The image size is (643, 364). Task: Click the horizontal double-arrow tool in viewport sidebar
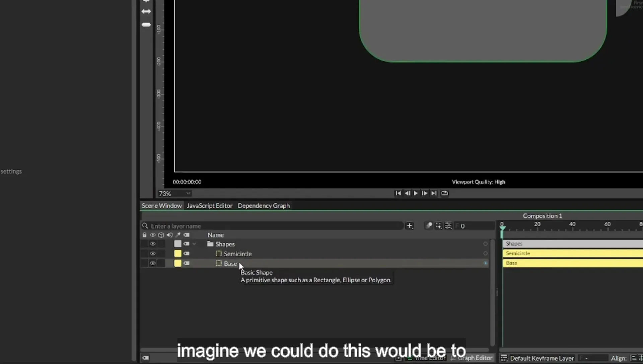(146, 11)
